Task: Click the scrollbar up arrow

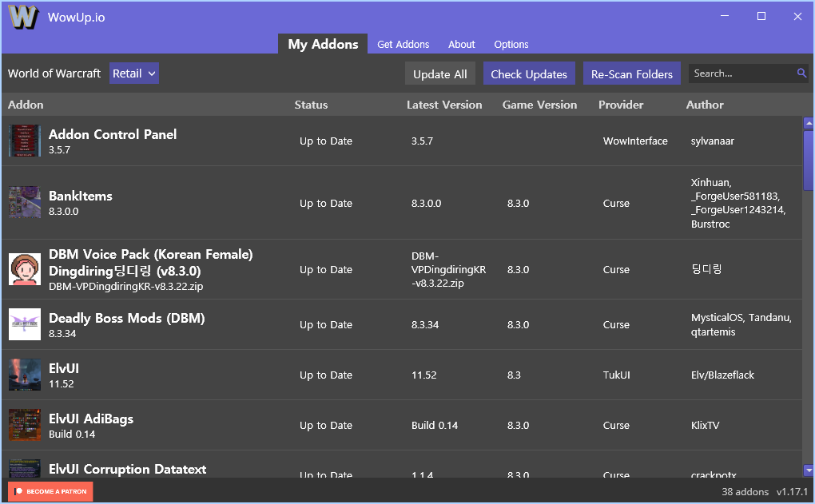Action: click(809, 123)
